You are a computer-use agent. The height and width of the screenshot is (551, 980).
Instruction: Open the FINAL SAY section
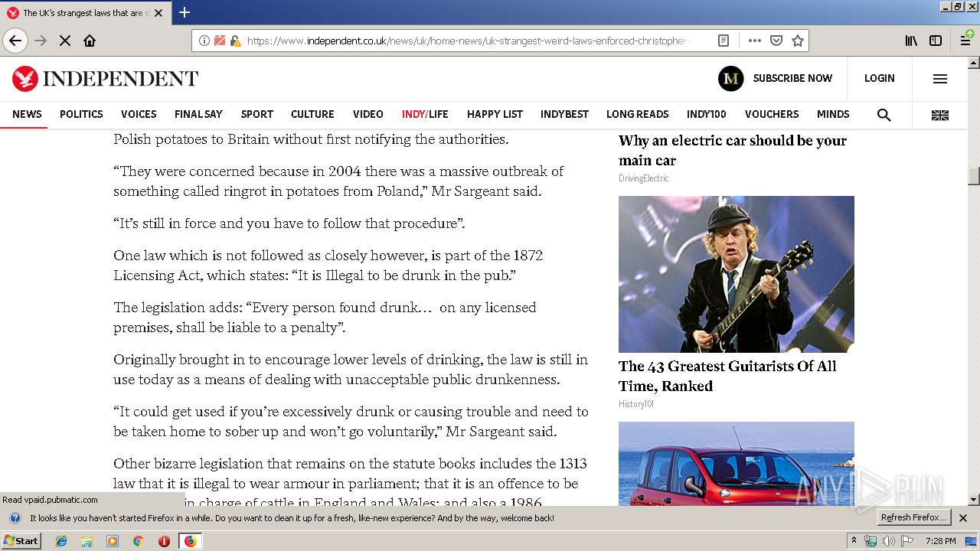click(x=198, y=114)
